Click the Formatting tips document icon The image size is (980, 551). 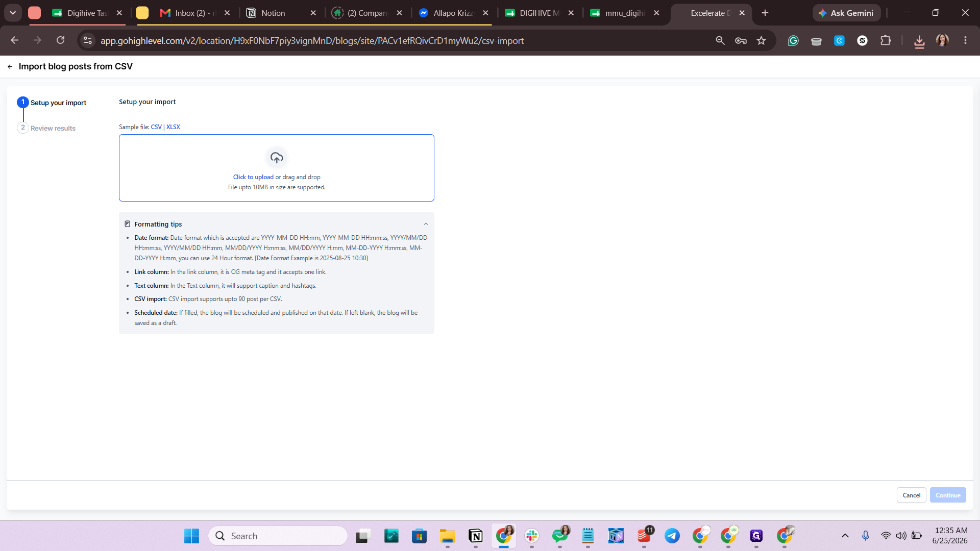pyautogui.click(x=128, y=224)
